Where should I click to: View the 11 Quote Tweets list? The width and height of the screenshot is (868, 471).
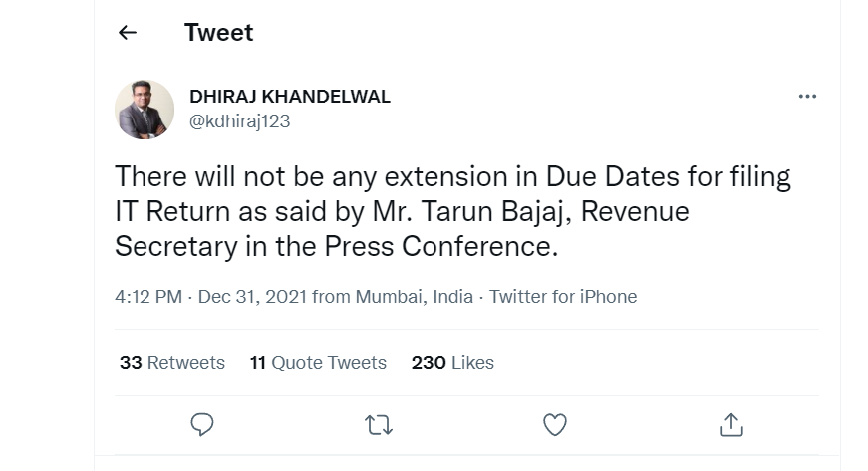318,363
